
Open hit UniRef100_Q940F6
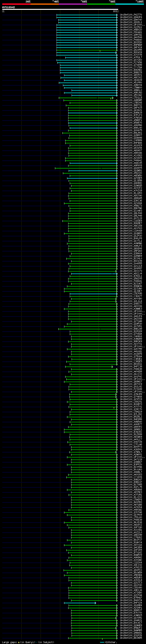[x=131, y=17]
